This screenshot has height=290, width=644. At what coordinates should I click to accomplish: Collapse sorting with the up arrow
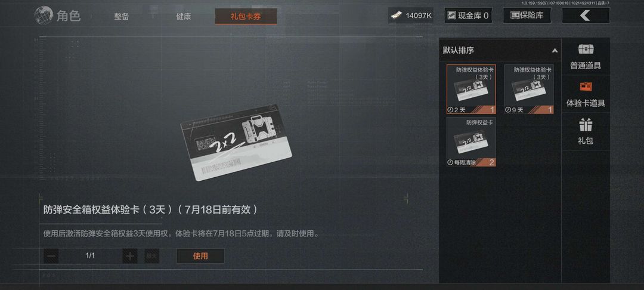coord(555,51)
